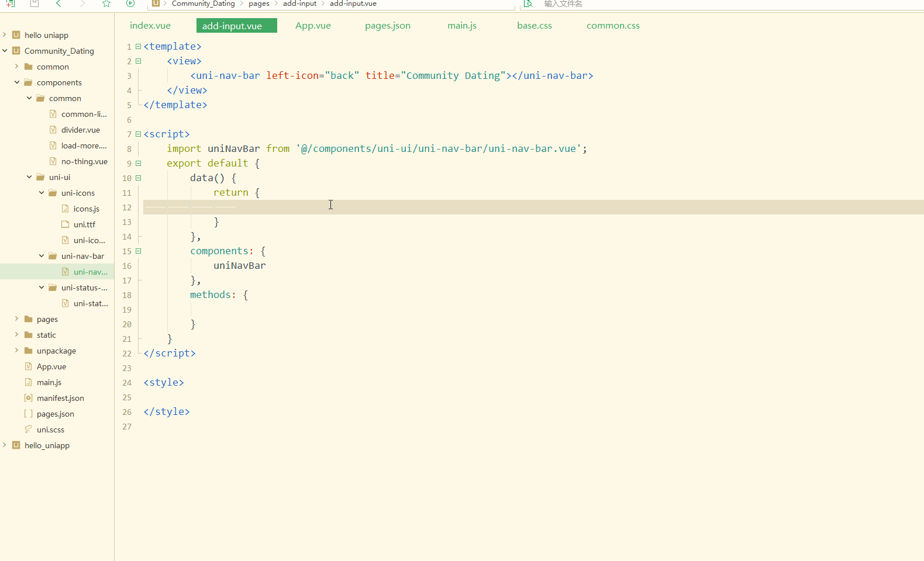
Task: Collapse the uni-icons folder
Action: 42,192
